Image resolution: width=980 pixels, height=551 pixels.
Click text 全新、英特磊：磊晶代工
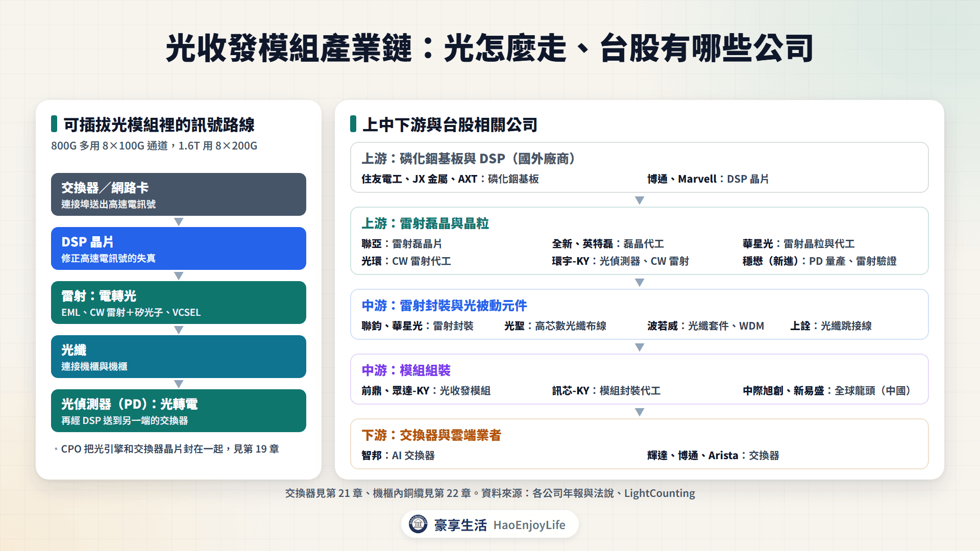[608, 244]
